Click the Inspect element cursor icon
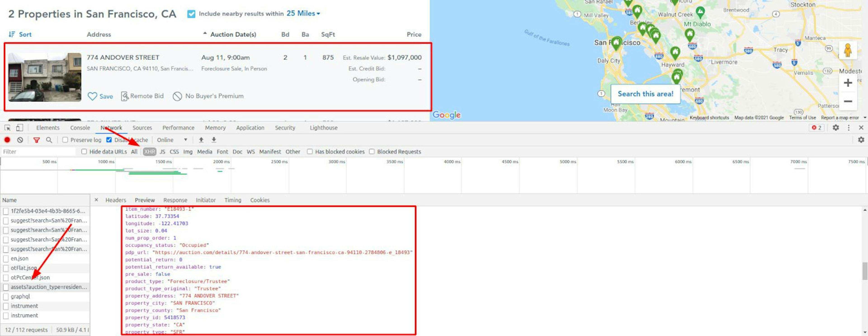Viewport: 868px width, 336px height. coord(8,128)
